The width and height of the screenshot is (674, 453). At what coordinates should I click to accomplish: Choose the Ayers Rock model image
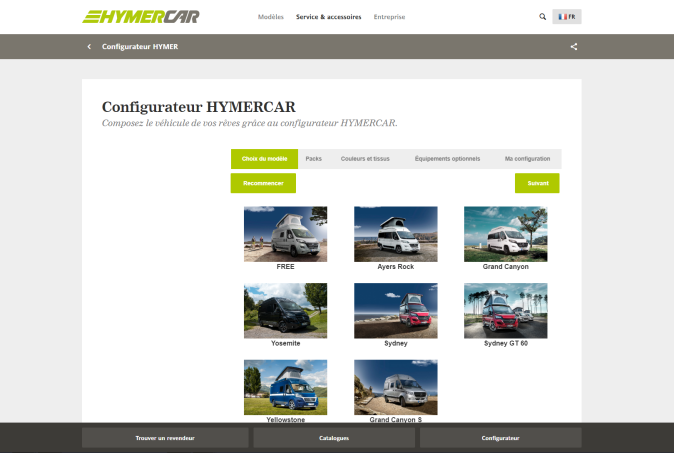pos(395,234)
